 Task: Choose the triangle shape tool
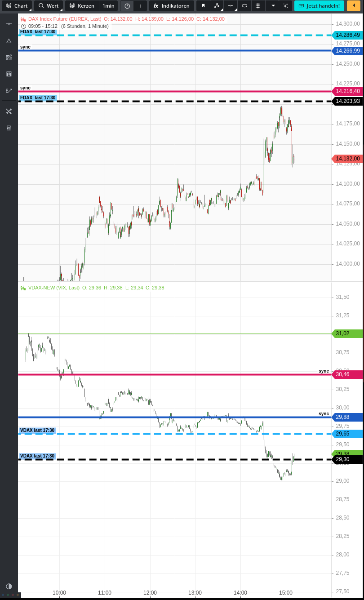pyautogui.click(x=9, y=41)
